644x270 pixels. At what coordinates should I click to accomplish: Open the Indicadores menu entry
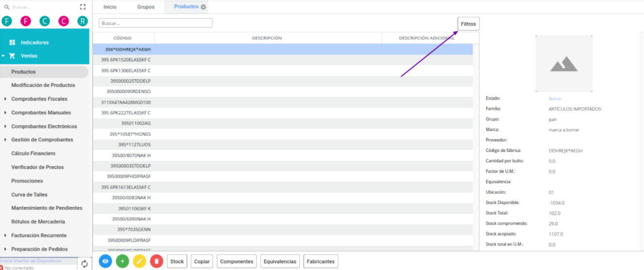[35, 42]
